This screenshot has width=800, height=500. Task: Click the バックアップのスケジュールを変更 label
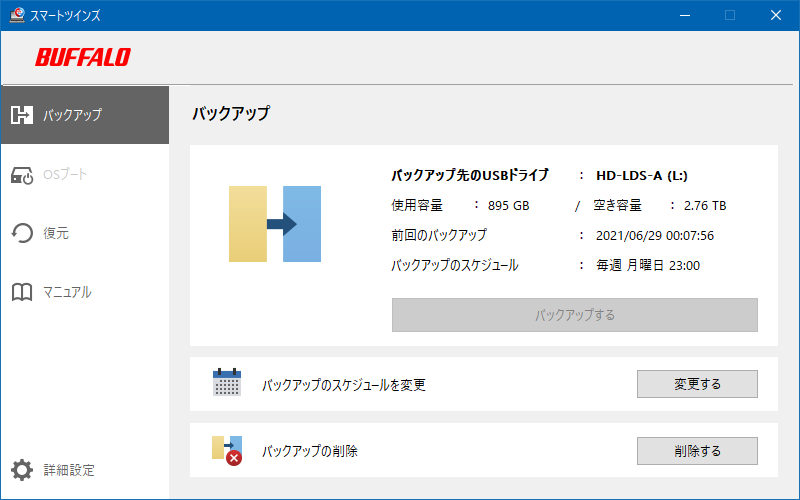pos(344,385)
